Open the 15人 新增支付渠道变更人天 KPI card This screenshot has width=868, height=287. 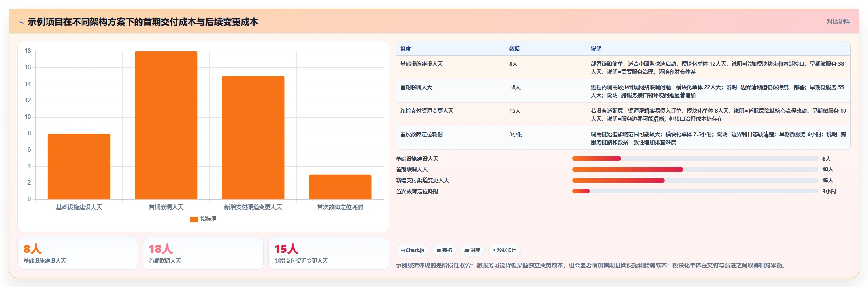pos(329,253)
